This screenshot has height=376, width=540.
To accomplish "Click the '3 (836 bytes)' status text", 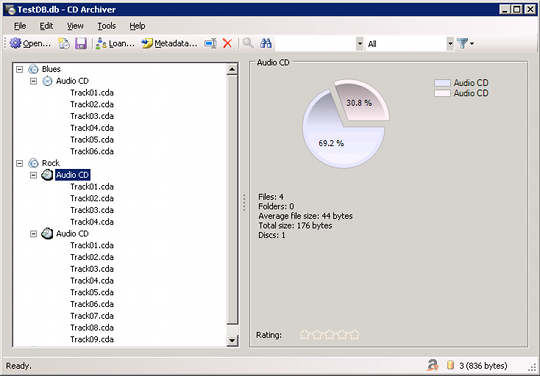I will (483, 365).
